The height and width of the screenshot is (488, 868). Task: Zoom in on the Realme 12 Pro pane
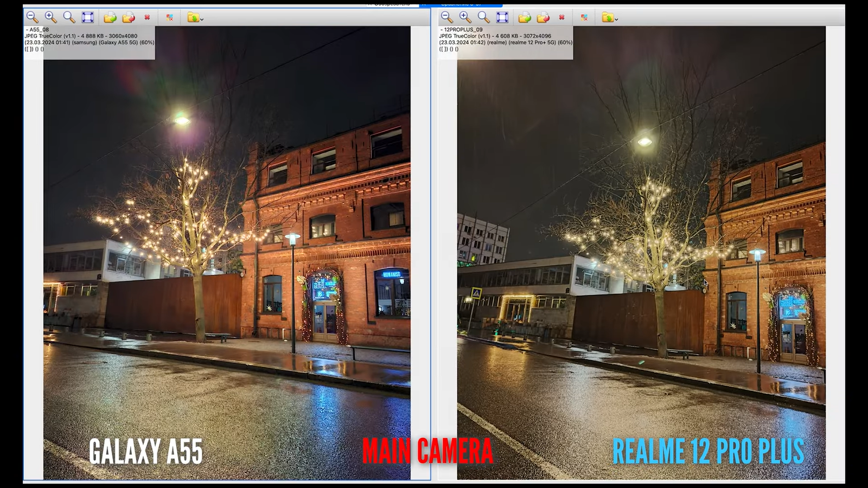pyautogui.click(x=465, y=17)
